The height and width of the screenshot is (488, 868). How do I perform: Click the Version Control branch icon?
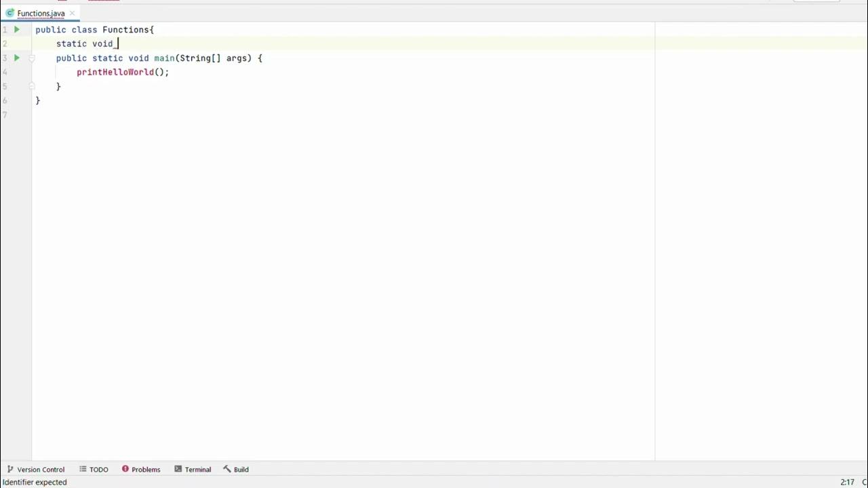click(10, 469)
